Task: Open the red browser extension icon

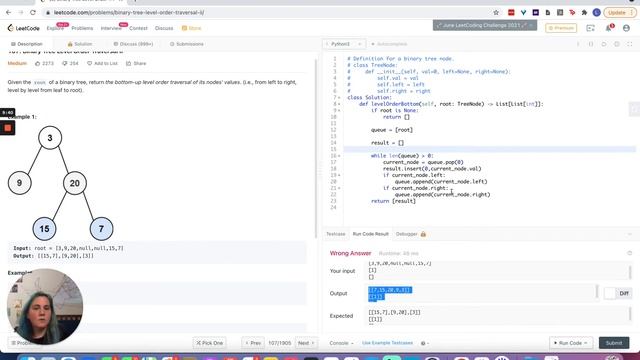Action: tap(511, 13)
